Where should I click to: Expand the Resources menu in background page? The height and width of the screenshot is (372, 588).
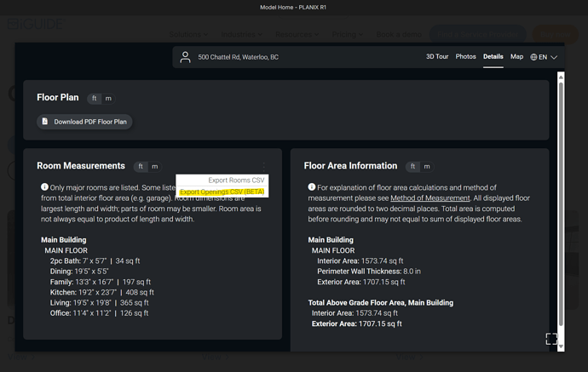click(x=297, y=34)
